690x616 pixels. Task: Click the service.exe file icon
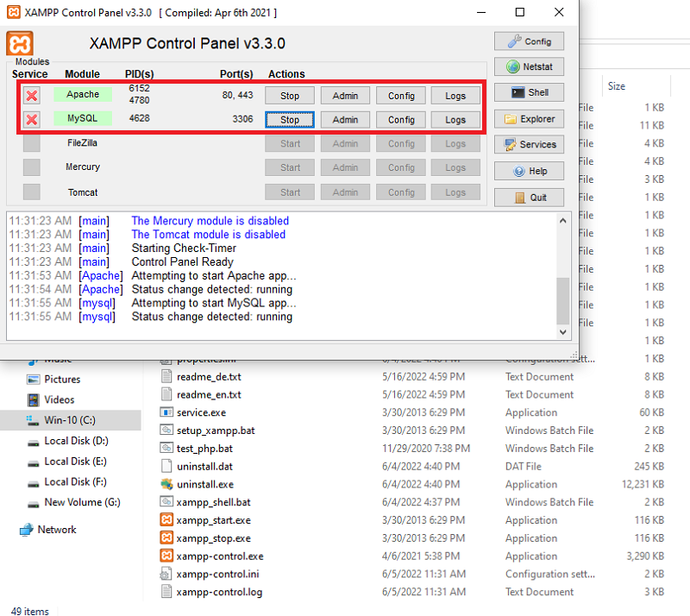166,412
